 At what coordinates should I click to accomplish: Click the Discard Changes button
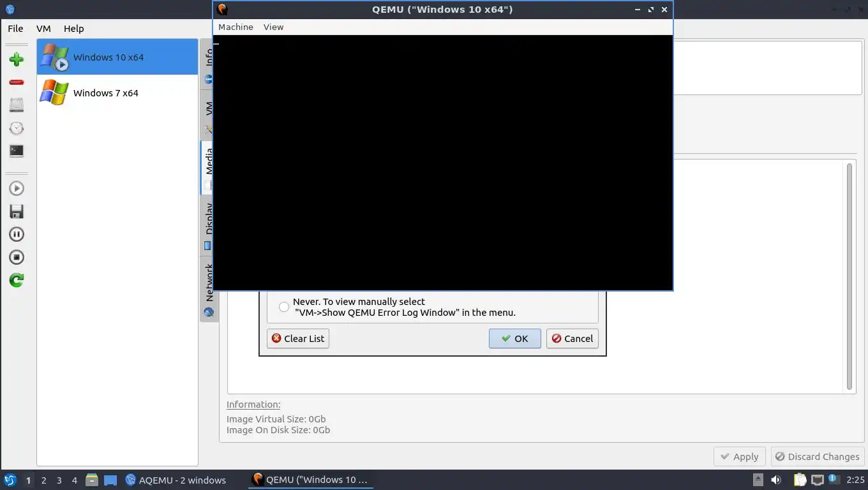(x=817, y=456)
